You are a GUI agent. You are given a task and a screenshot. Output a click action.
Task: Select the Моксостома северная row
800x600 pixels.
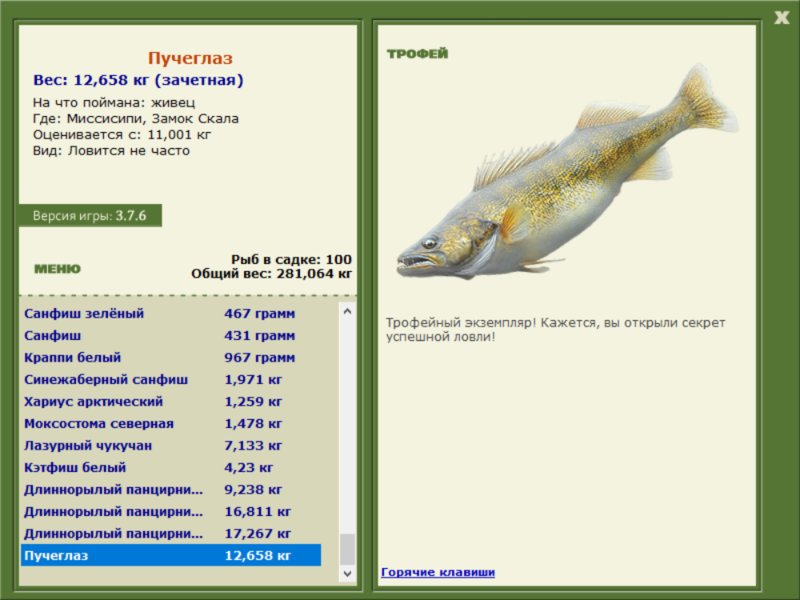click(171, 423)
